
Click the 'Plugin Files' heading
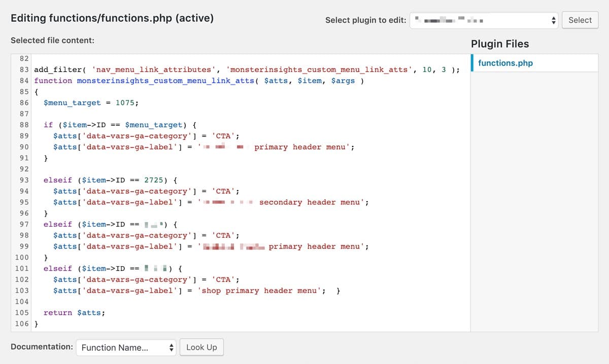click(x=499, y=44)
